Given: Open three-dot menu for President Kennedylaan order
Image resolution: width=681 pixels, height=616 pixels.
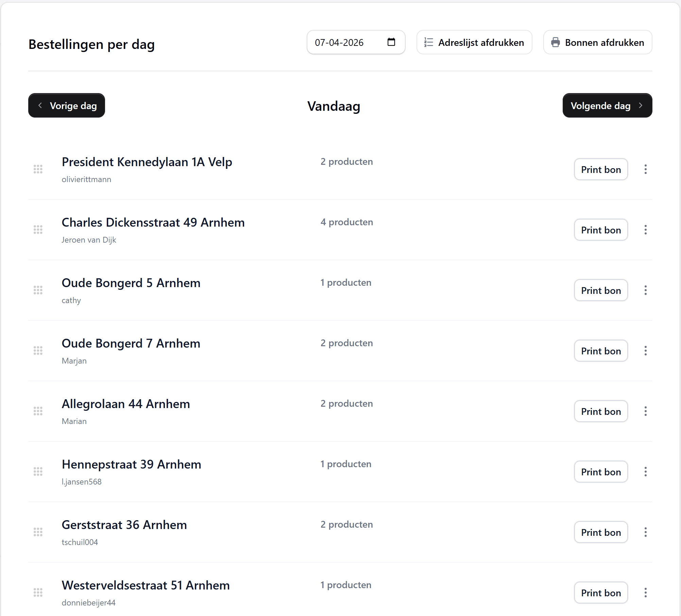Looking at the screenshot, I should point(645,169).
